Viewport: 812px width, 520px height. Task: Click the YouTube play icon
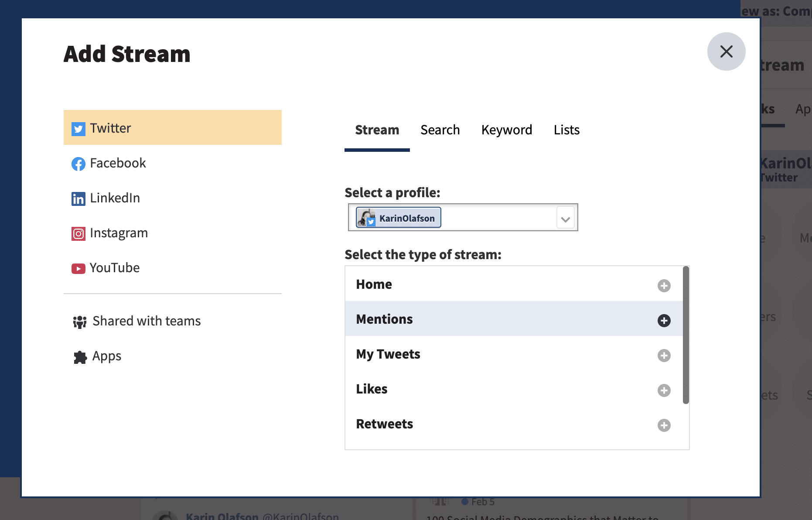click(x=78, y=269)
